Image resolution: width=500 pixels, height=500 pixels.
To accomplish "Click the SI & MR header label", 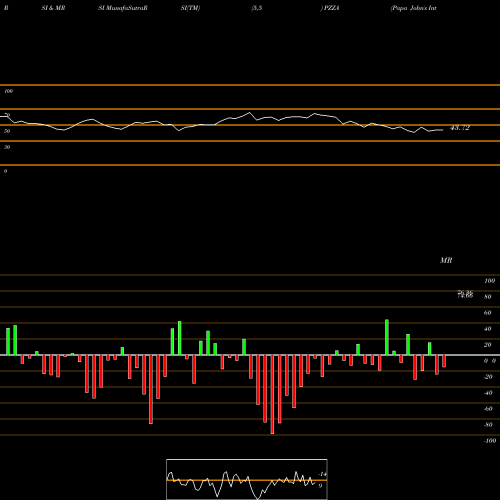I will (53, 8).
